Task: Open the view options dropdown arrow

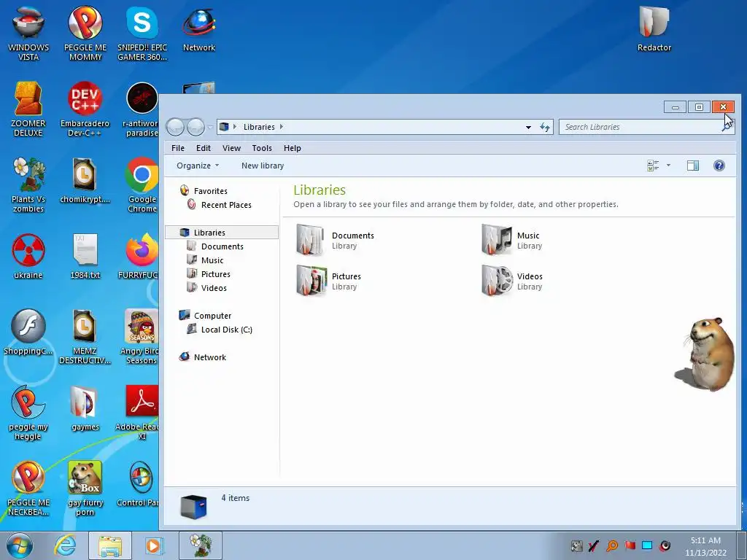Action: (668, 166)
